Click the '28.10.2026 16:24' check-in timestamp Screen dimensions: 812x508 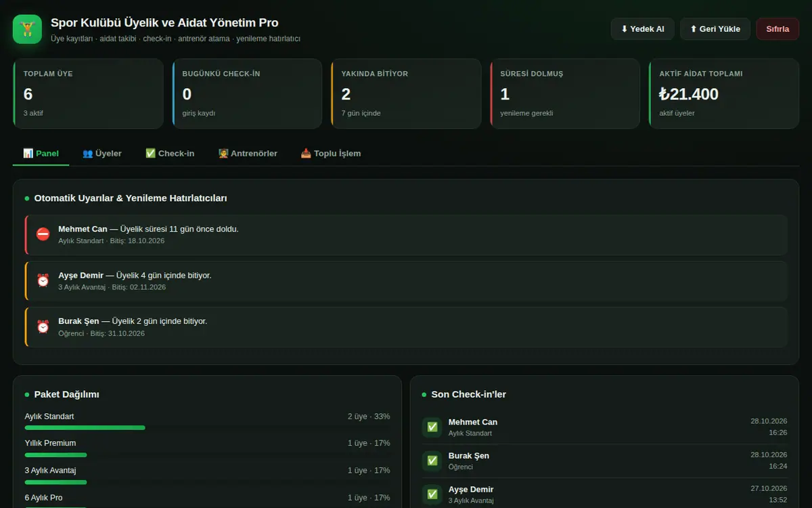(769, 461)
